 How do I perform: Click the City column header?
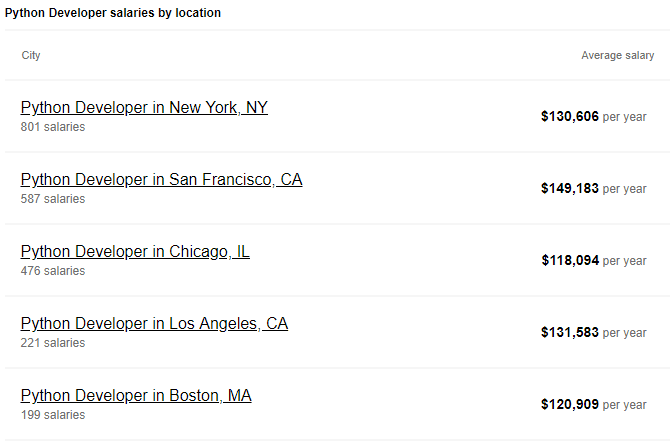tap(31, 56)
